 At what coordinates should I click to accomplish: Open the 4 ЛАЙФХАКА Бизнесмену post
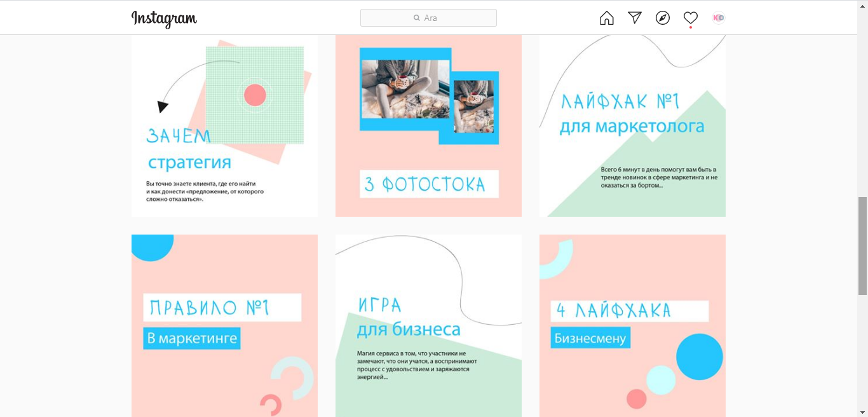(632, 325)
